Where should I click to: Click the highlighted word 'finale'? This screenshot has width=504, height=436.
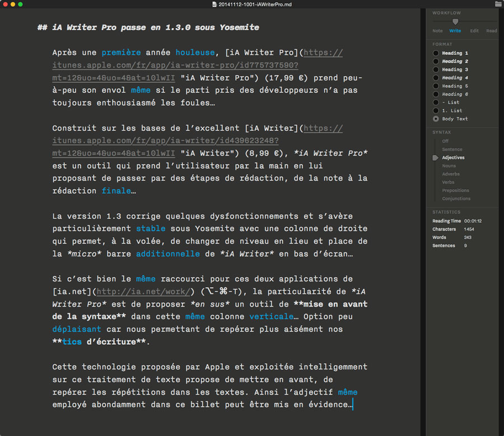click(116, 191)
